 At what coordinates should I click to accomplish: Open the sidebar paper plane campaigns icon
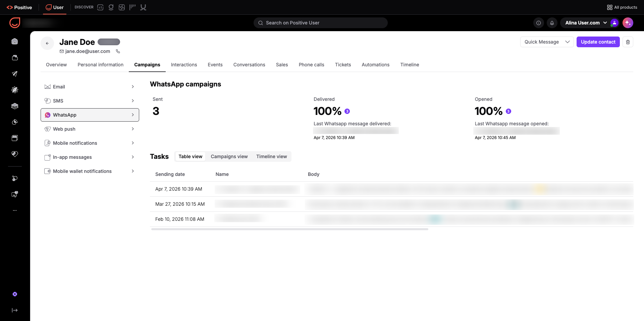coord(15,74)
